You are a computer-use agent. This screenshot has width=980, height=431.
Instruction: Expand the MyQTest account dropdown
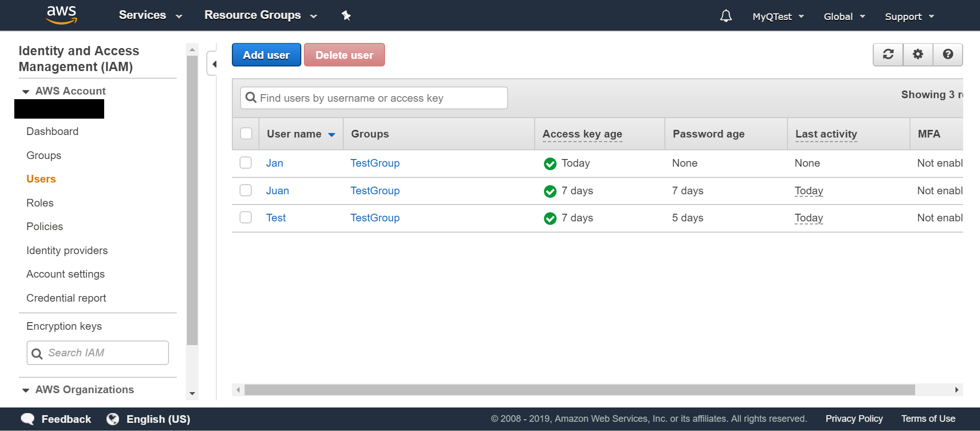click(x=778, y=16)
